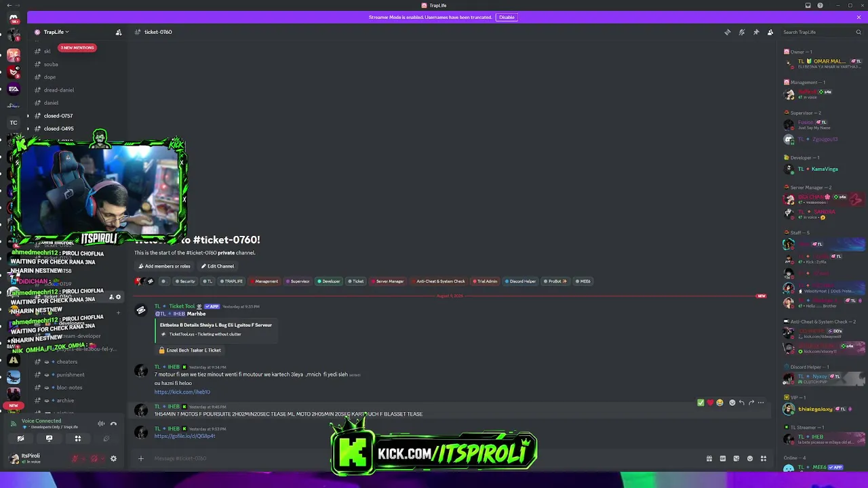Open KamaVinga in the member list
The image size is (868, 488).
pos(822,169)
